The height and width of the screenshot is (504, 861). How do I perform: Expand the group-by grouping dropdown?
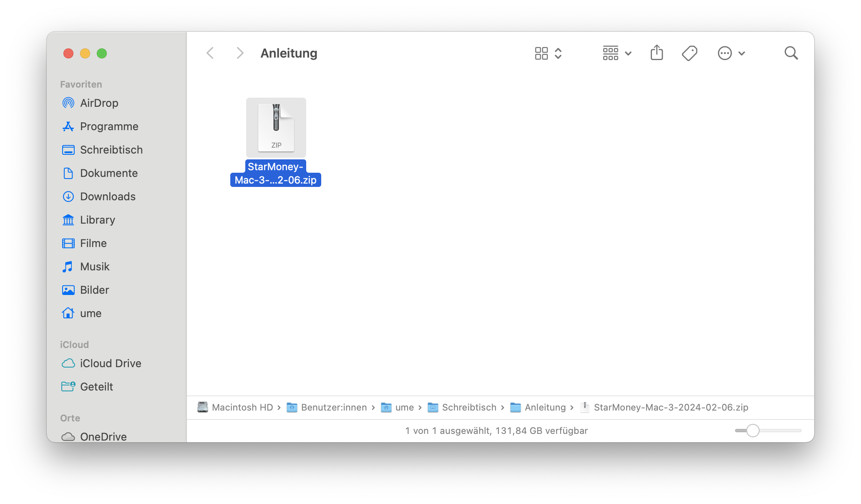(x=617, y=53)
